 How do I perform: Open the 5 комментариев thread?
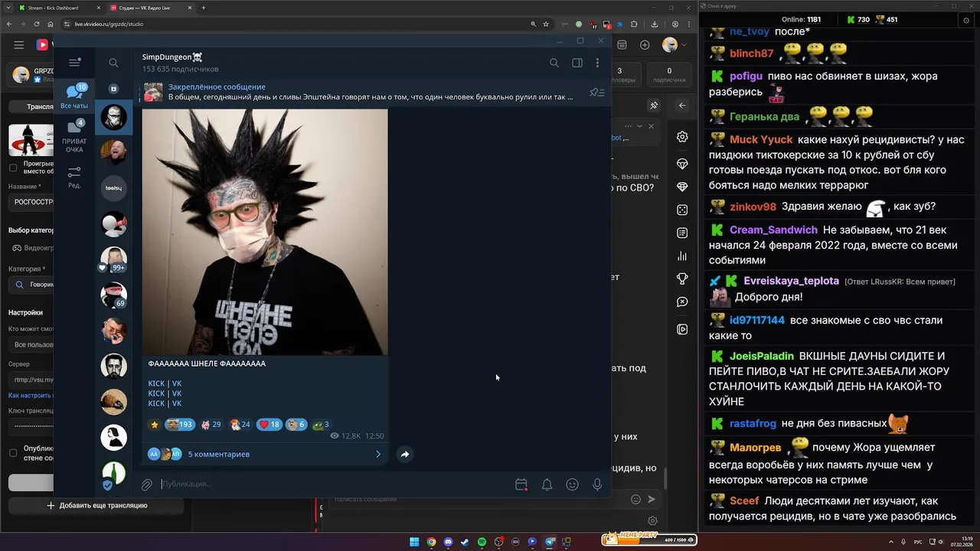pyautogui.click(x=265, y=454)
